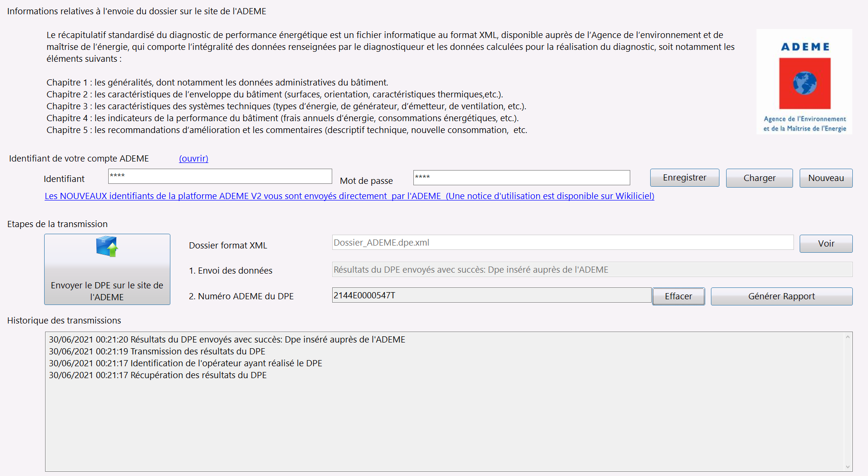
Task: Open the NOUVEAUX identifiants ADEME V2 notice link
Action: (349, 196)
